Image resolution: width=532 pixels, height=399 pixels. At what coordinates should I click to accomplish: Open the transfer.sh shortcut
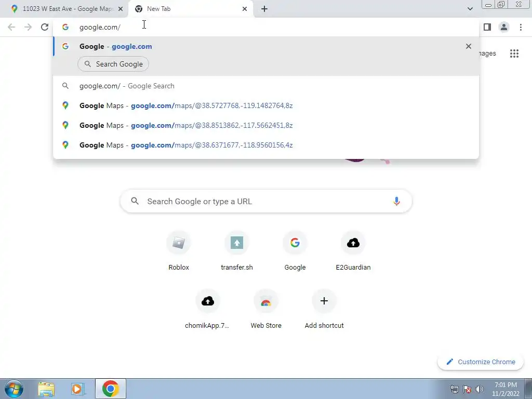pyautogui.click(x=237, y=251)
